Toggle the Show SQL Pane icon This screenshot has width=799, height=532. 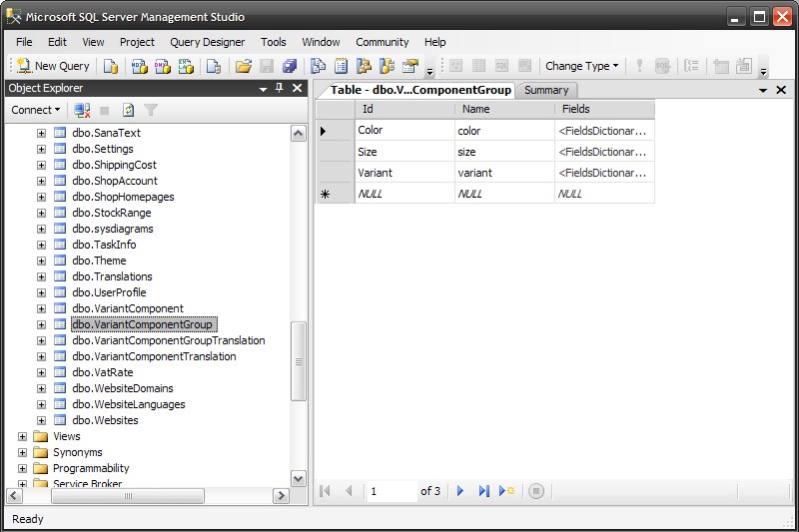coord(502,66)
